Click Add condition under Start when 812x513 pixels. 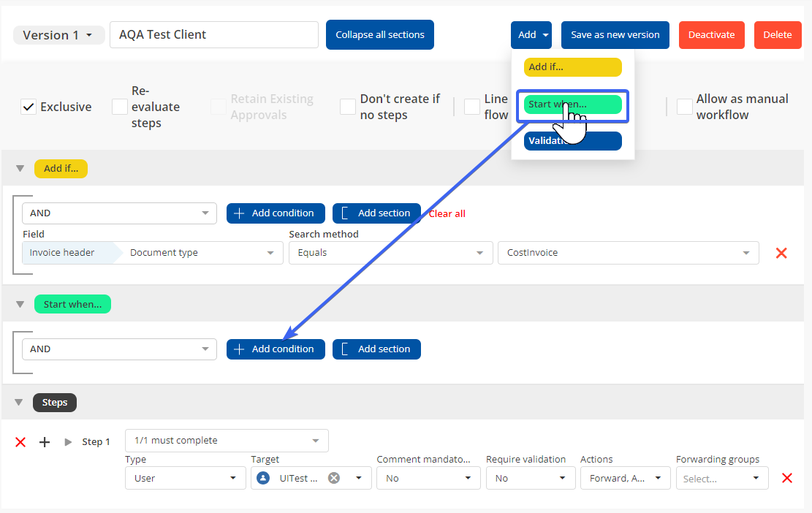point(275,349)
